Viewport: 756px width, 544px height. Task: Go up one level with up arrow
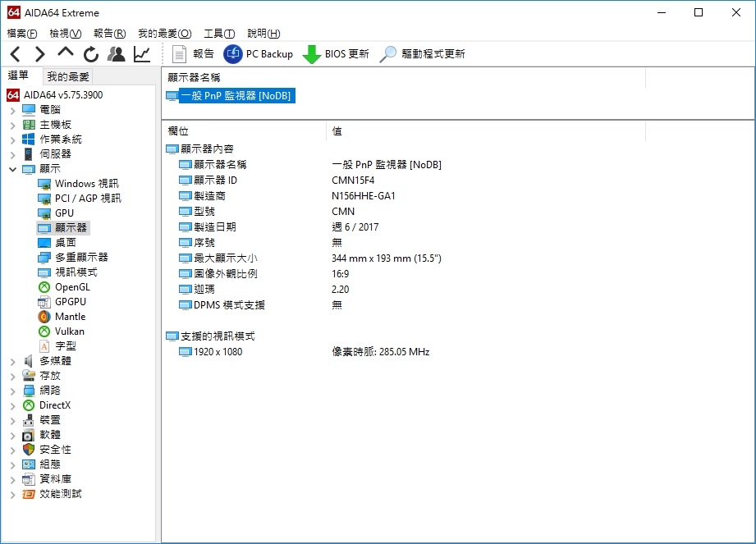pos(65,53)
